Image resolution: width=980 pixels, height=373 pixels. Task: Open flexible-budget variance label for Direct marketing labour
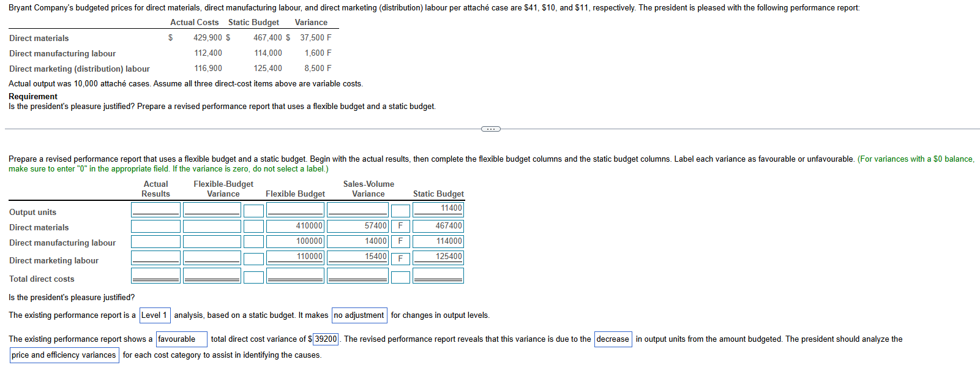[x=253, y=259]
